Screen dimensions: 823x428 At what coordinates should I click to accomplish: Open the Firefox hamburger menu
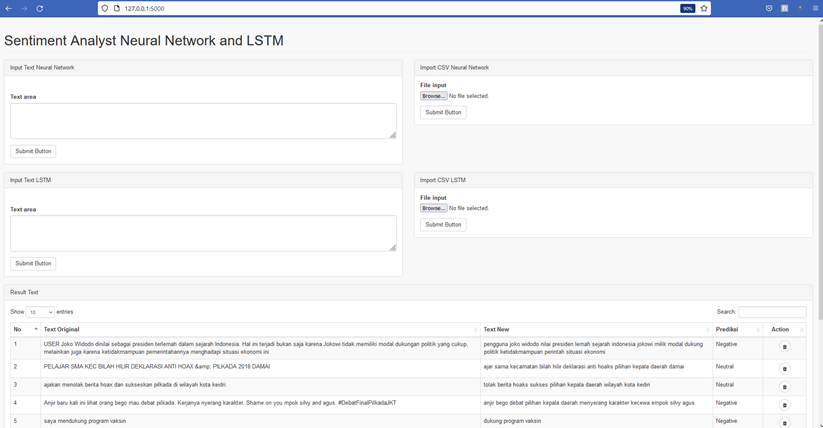click(x=815, y=8)
